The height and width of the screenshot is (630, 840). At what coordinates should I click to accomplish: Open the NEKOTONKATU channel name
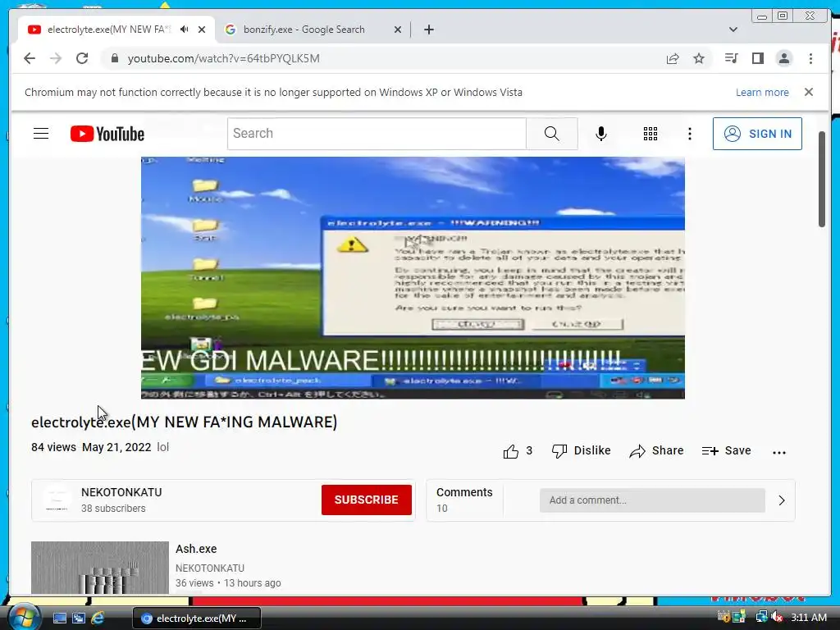[x=121, y=492]
